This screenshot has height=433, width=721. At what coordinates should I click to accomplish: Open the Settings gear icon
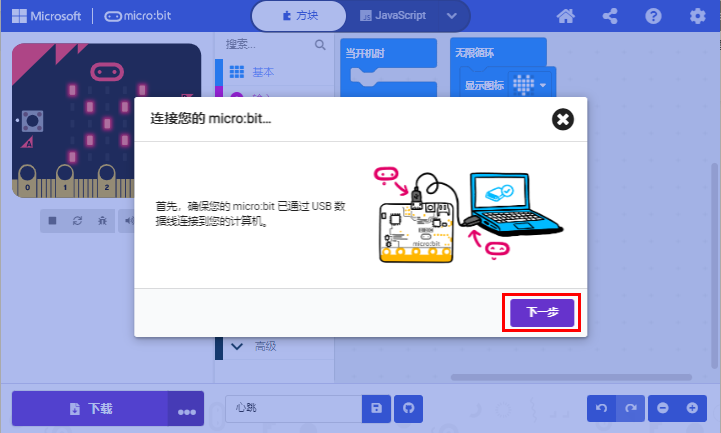click(697, 16)
